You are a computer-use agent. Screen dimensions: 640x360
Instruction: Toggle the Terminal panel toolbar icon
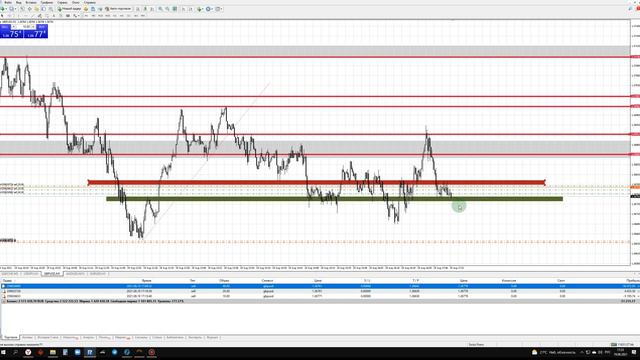(x=44, y=9)
